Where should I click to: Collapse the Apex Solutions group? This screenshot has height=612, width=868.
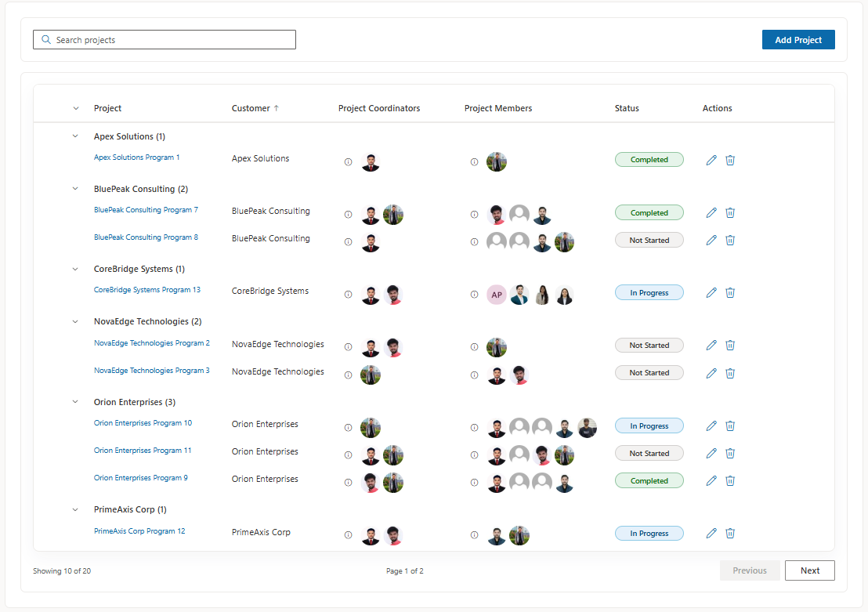click(x=75, y=136)
